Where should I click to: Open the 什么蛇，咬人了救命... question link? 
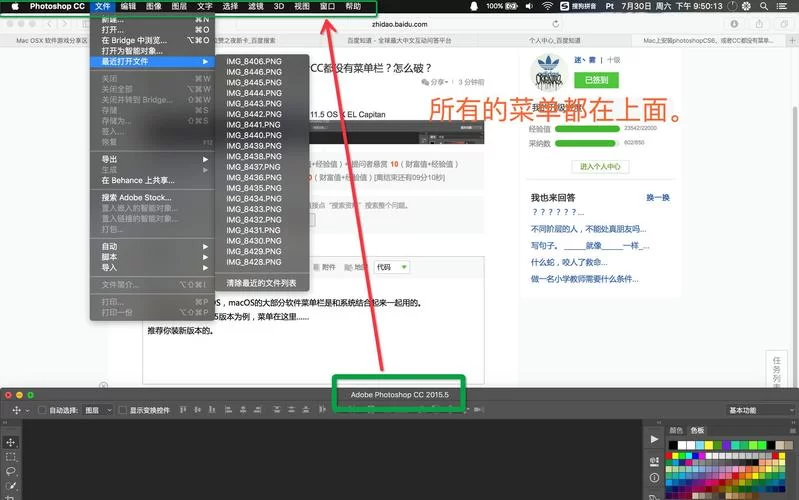[x=569, y=262]
